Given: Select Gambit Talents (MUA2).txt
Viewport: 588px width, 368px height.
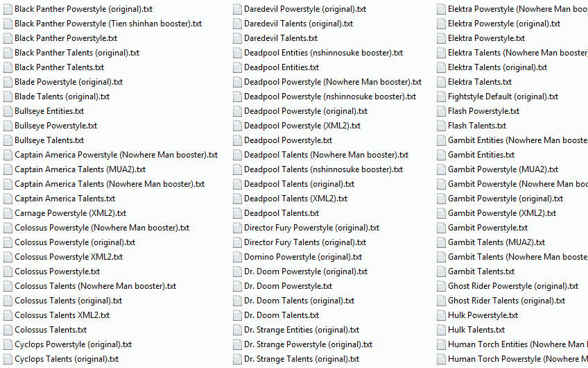Looking at the screenshot, I should [x=496, y=242].
